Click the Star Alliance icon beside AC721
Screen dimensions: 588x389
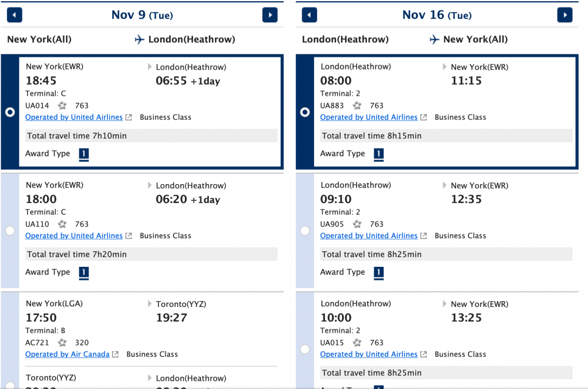[x=61, y=343]
